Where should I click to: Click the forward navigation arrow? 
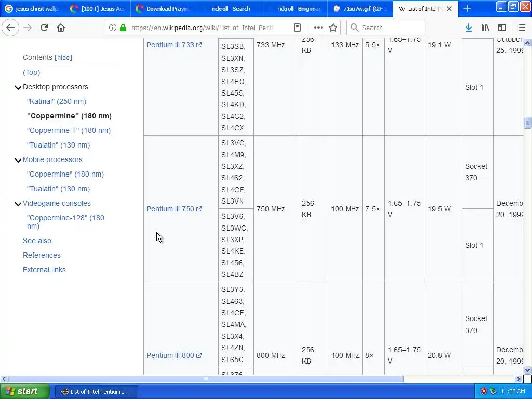pos(28,28)
